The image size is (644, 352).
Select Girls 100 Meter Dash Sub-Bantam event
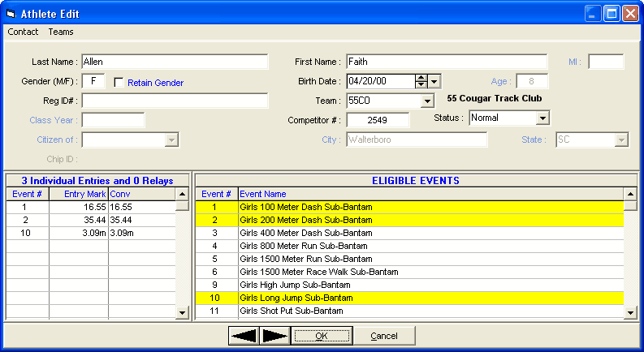point(409,207)
